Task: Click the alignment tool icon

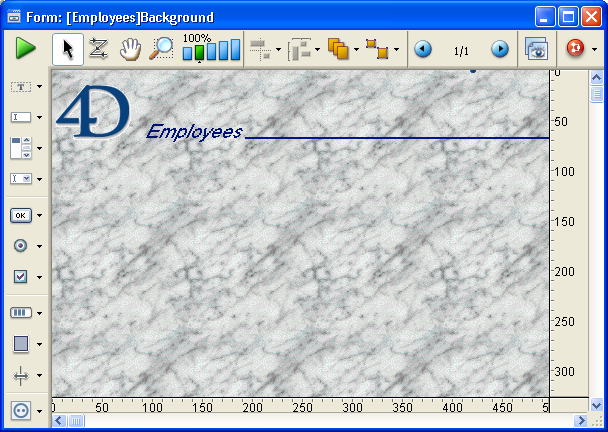Action: 261,50
